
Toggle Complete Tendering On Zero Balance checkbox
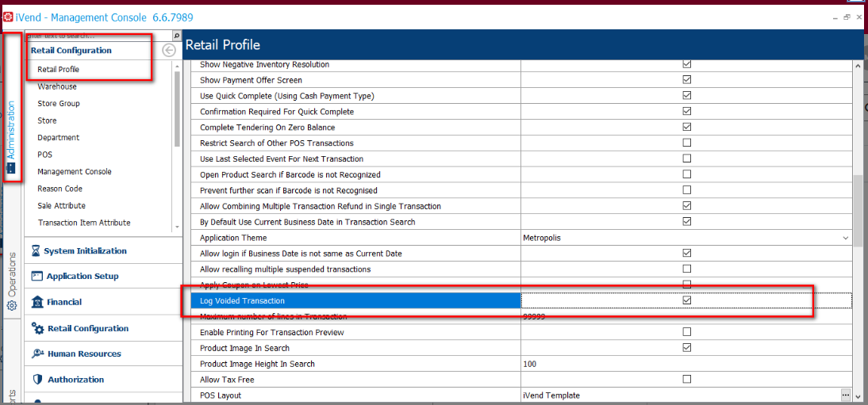point(687,127)
